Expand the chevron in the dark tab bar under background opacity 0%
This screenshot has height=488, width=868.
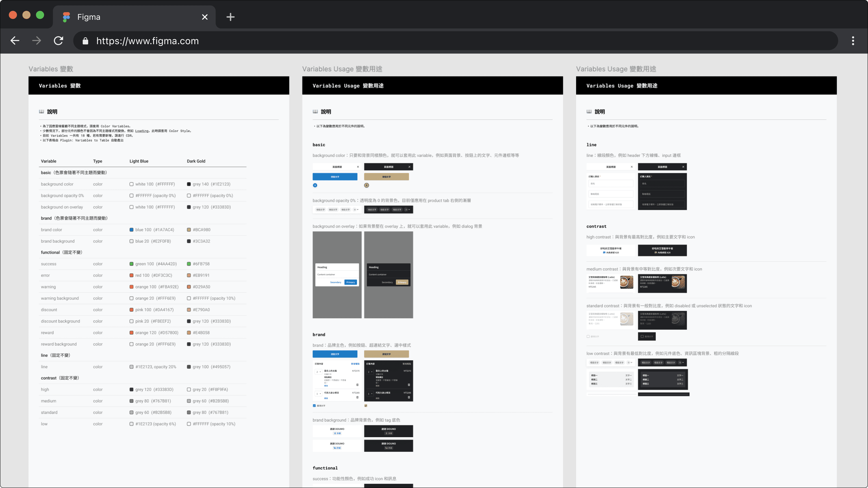[409, 210]
